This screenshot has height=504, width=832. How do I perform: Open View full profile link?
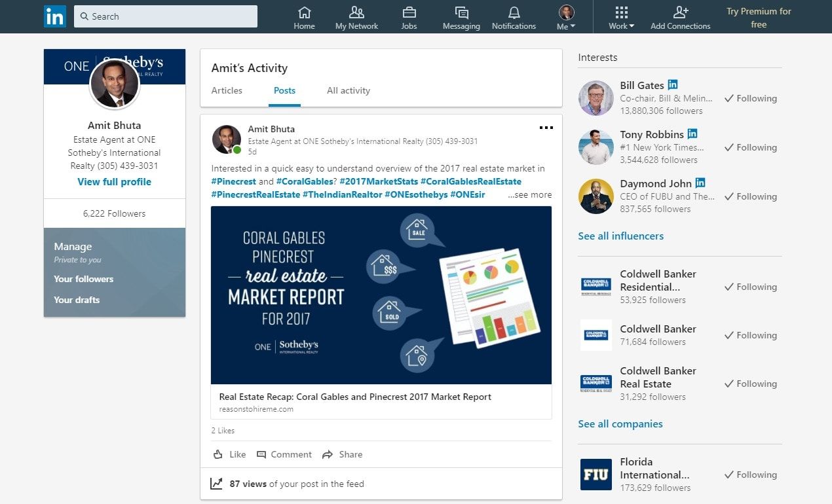click(x=114, y=182)
